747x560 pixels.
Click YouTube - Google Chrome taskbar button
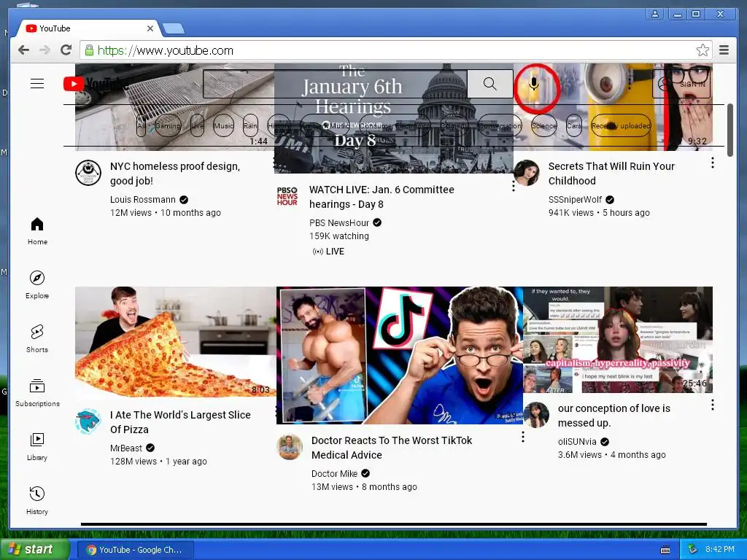(x=135, y=550)
